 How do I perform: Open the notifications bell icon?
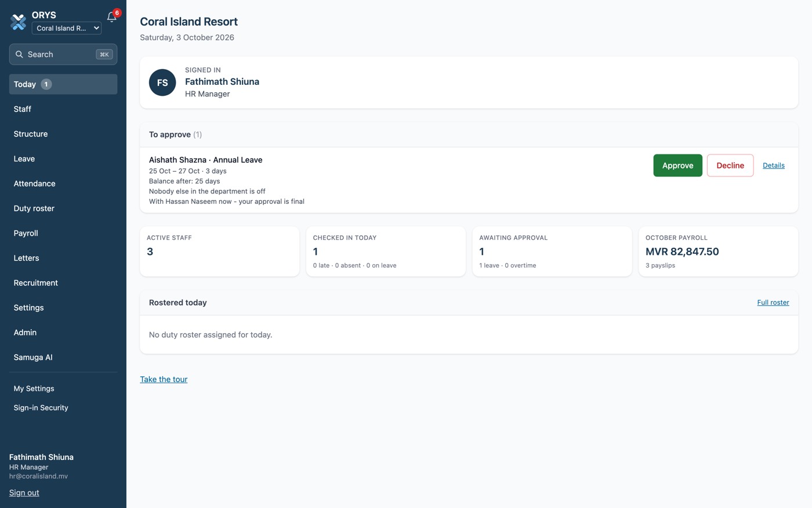click(112, 17)
